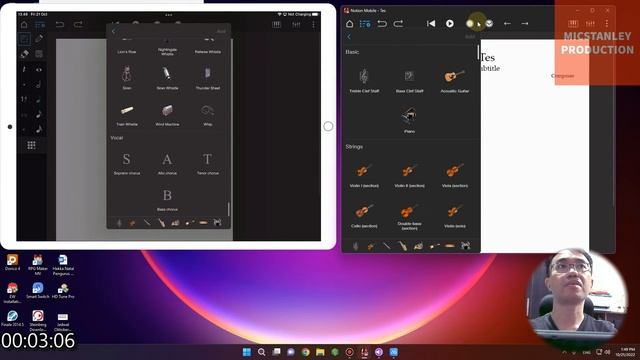Add Siren Whistle instrument in iPad popup
Image resolution: width=640 pixels, height=360 pixels.
tap(167, 78)
